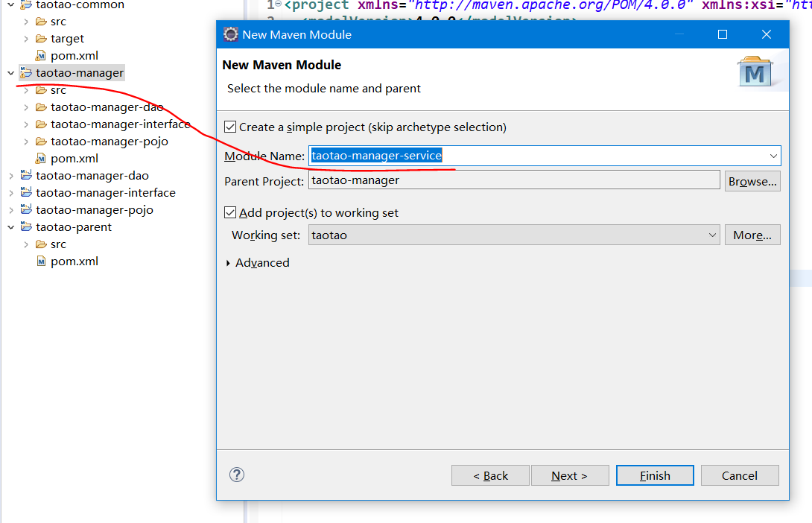
Task: Click the taotao-parent project icon
Action: pos(25,226)
